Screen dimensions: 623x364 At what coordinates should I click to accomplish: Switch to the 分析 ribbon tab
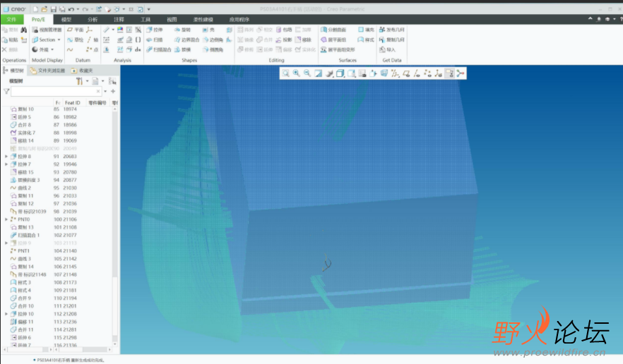[x=93, y=19]
